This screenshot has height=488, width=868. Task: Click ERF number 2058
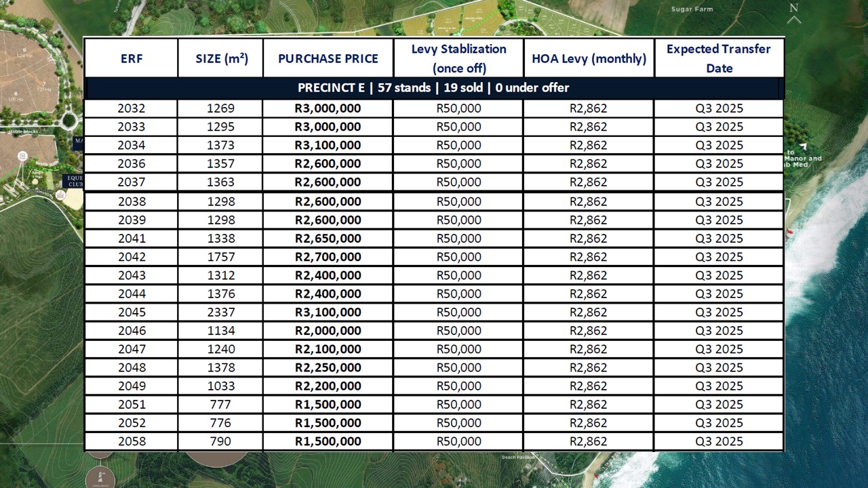(x=132, y=441)
